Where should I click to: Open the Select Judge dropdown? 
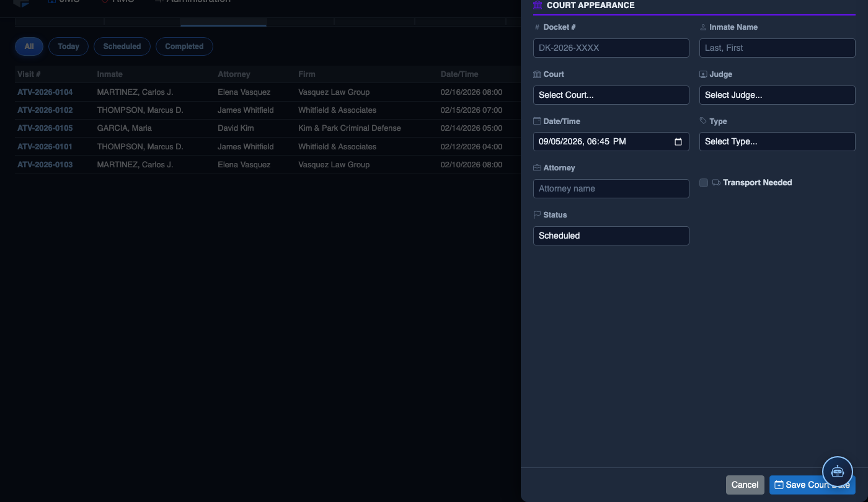pyautogui.click(x=777, y=95)
